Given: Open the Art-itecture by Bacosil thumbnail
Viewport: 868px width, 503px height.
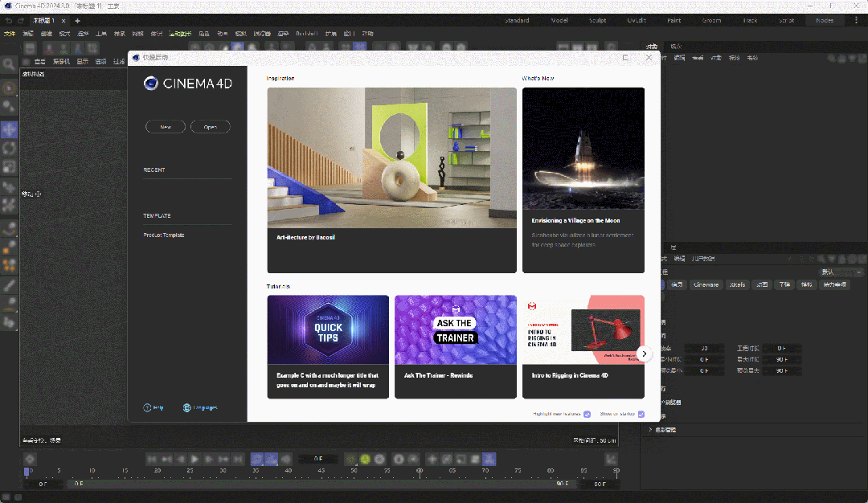Looking at the screenshot, I should pos(392,157).
